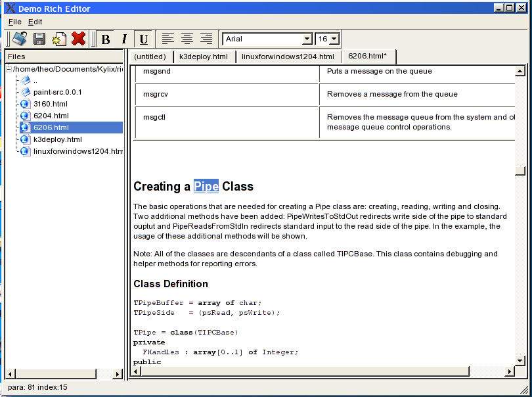Click the document's vertical scrollbar down arrow
The width and height of the screenshot is (532, 397).
click(x=520, y=360)
